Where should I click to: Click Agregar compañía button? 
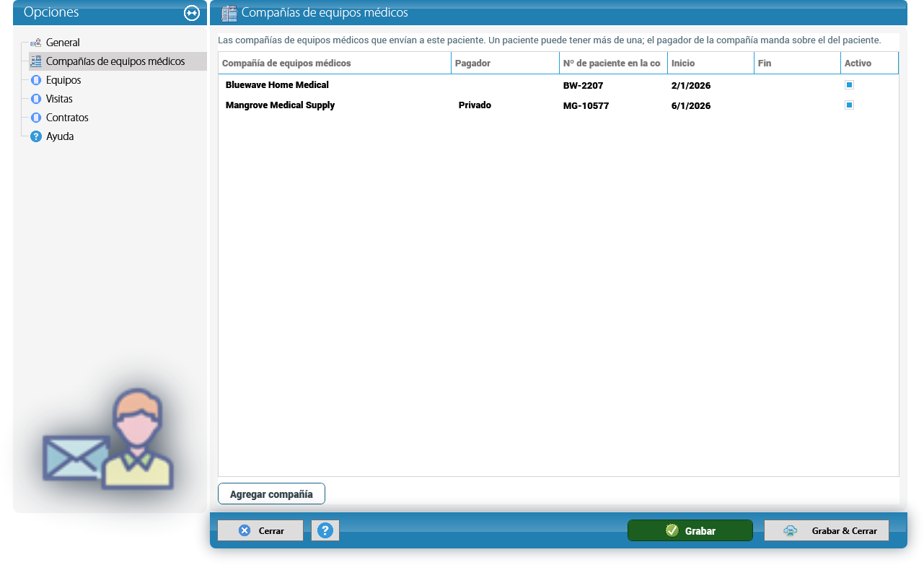pyautogui.click(x=271, y=494)
